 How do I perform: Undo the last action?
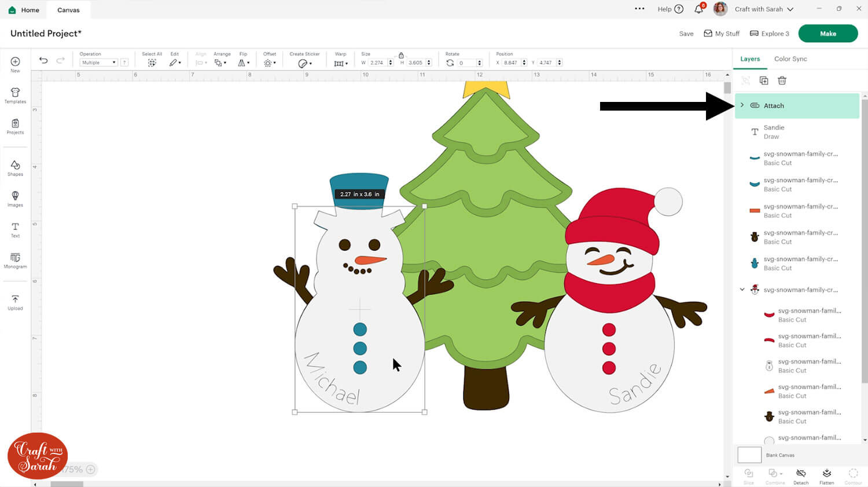[x=43, y=60]
